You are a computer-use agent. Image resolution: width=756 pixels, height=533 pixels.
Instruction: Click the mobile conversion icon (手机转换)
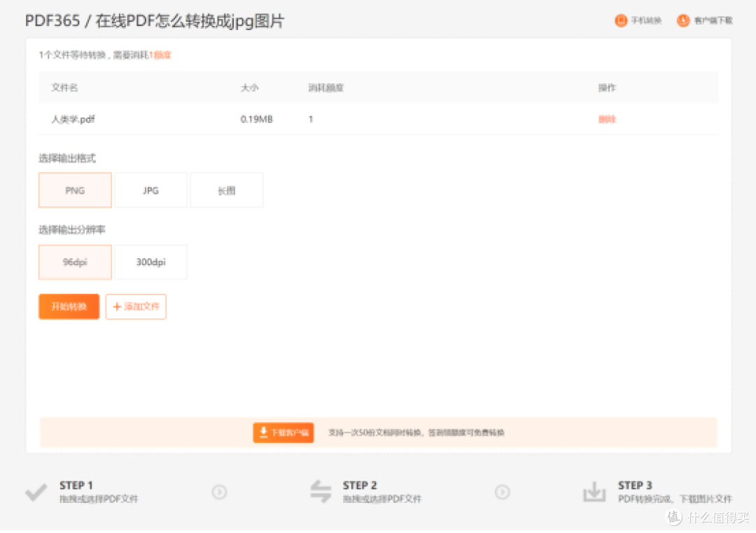click(620, 20)
